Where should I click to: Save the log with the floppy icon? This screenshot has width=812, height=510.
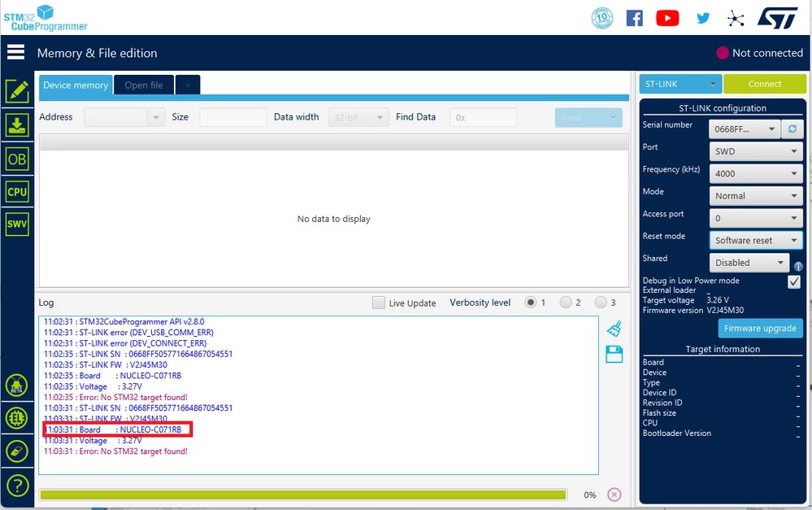coord(614,355)
